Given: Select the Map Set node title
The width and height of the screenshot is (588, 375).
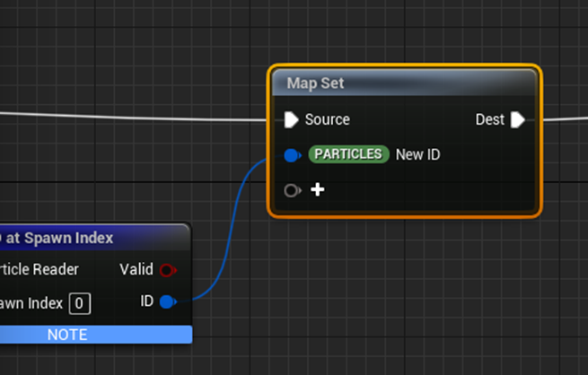Looking at the screenshot, I should pyautogui.click(x=315, y=83).
